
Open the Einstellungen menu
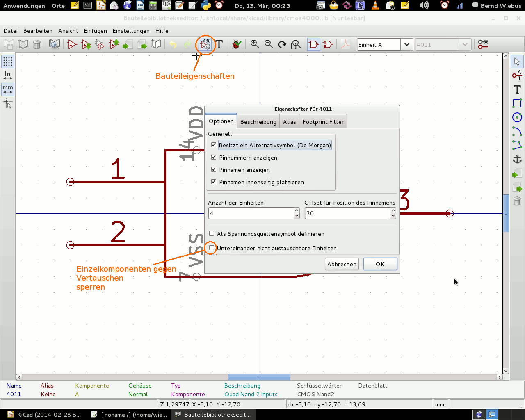click(x=131, y=31)
